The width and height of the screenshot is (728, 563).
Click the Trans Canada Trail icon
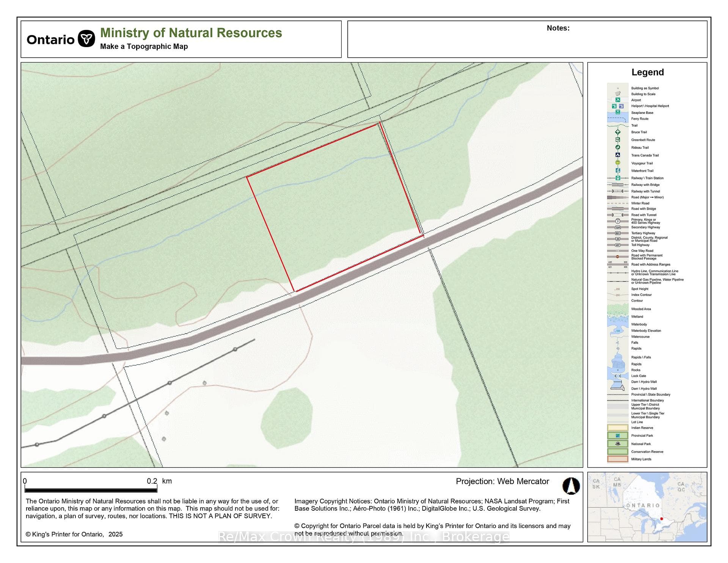(x=618, y=155)
